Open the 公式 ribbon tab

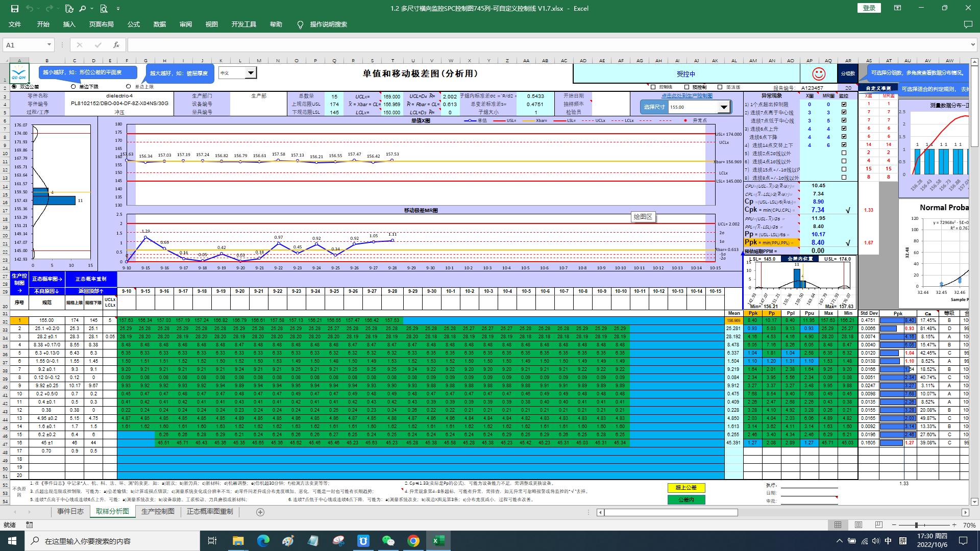[x=133, y=24]
